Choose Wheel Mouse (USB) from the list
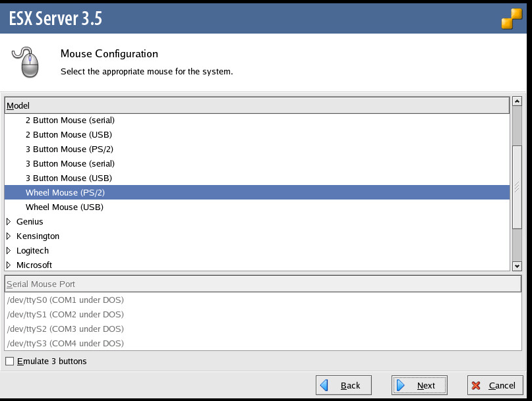532x401 pixels. [x=65, y=207]
